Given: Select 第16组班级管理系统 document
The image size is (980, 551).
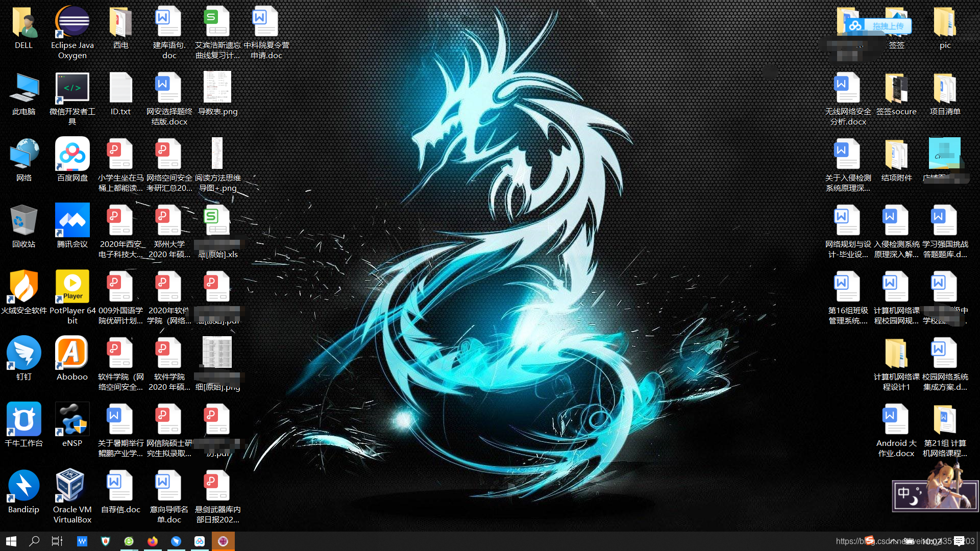Looking at the screenshot, I should tap(848, 298).
